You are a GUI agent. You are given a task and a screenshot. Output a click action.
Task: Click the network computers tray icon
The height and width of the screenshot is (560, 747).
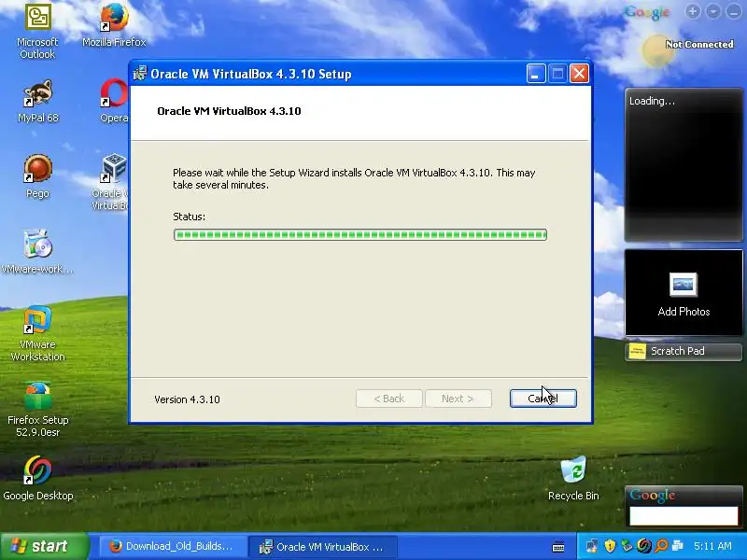593,546
